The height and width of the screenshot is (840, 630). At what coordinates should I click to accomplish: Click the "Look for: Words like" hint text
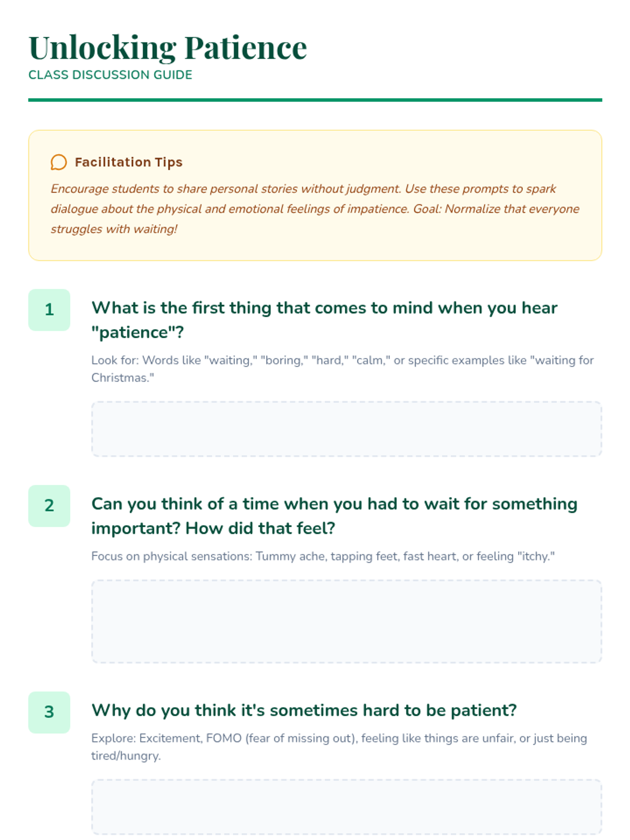click(x=342, y=369)
